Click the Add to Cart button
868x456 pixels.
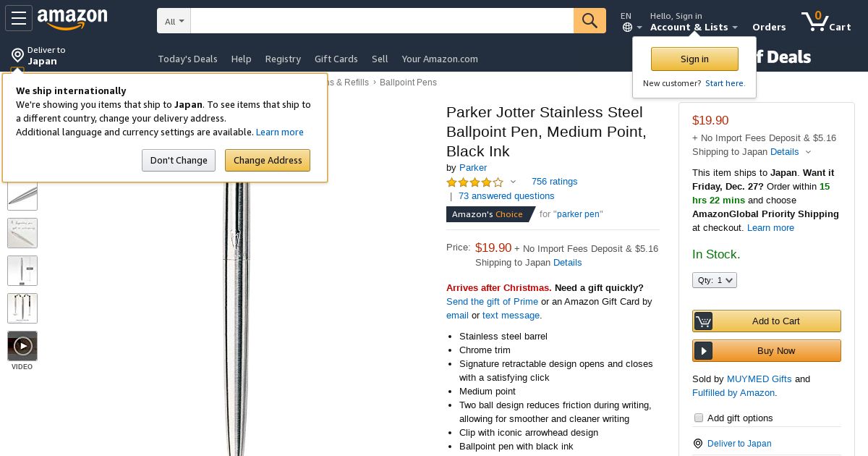[x=767, y=321]
